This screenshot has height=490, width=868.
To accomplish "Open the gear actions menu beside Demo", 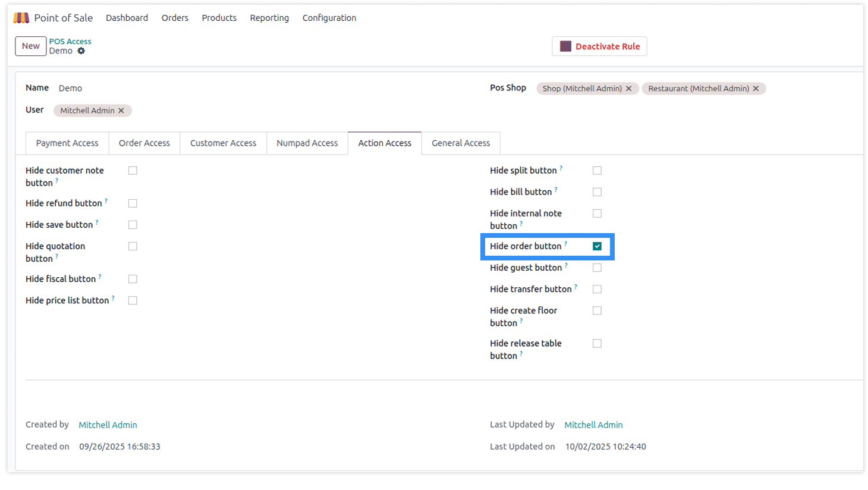I will pos(81,51).
